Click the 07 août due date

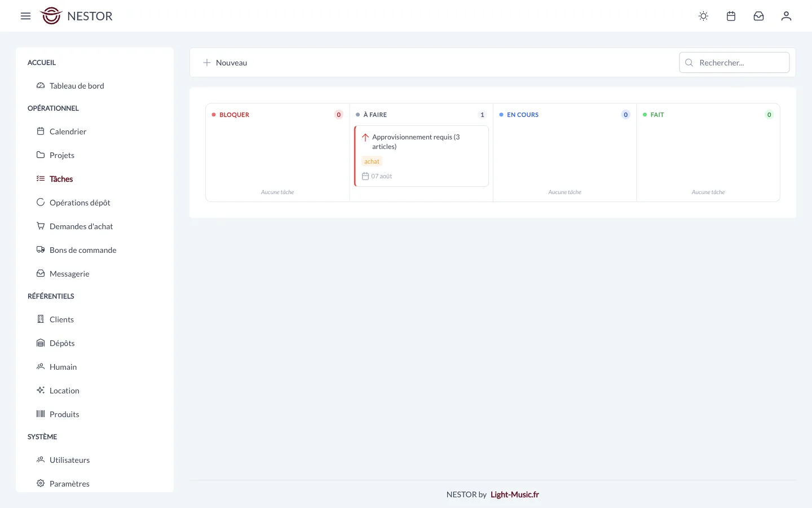[x=377, y=176]
